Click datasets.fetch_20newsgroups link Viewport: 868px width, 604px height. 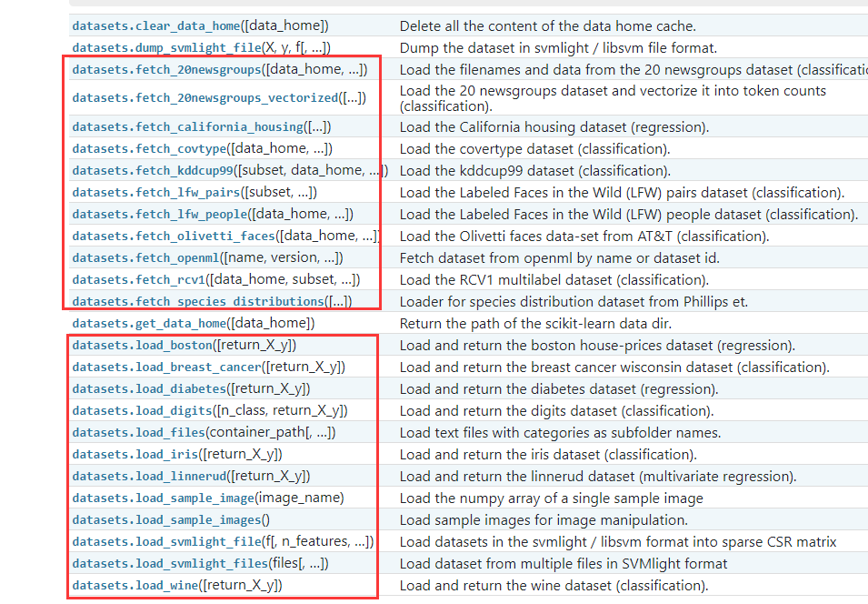point(166,70)
